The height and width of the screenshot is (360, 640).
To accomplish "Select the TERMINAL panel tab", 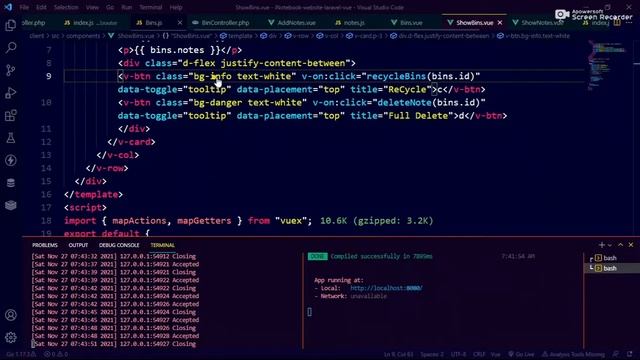I will click(162, 245).
